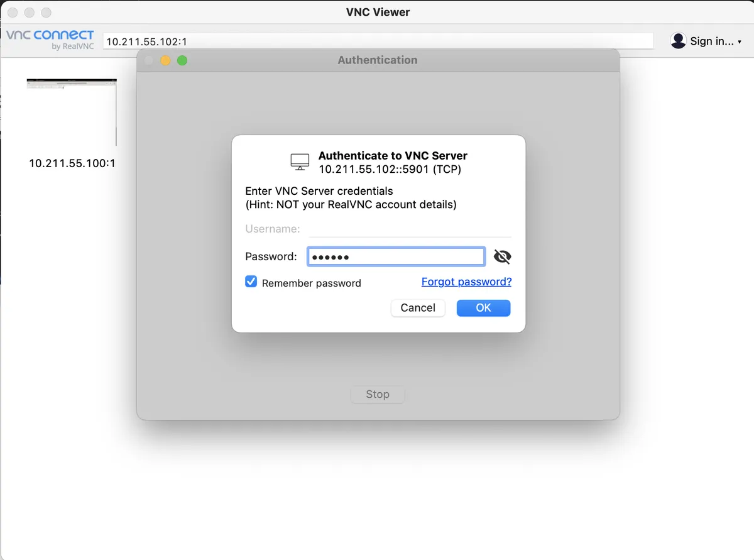Show the password using the eye icon
This screenshot has width=754, height=560.
(502, 256)
